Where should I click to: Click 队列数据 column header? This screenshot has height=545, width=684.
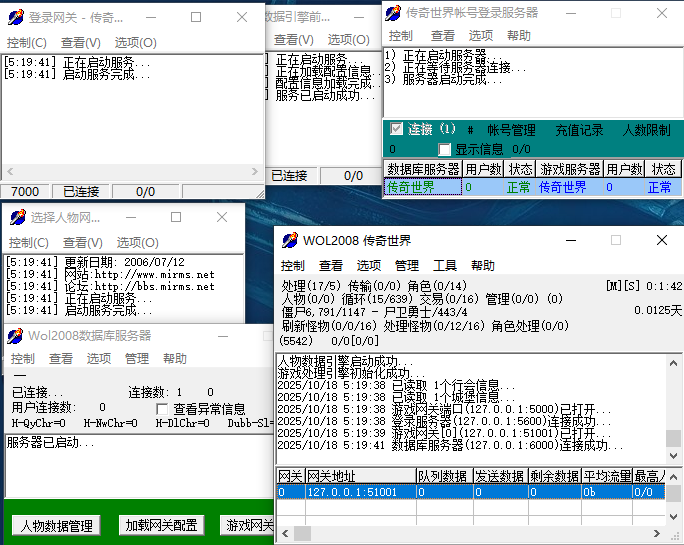445,476
